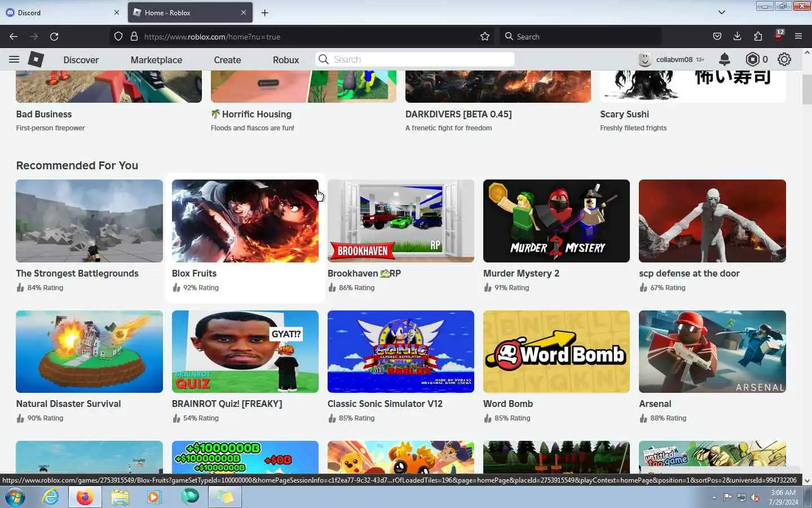Viewport: 812px width, 508px height.
Task: Expand the list all tabs dropdown
Action: pyautogui.click(x=721, y=12)
